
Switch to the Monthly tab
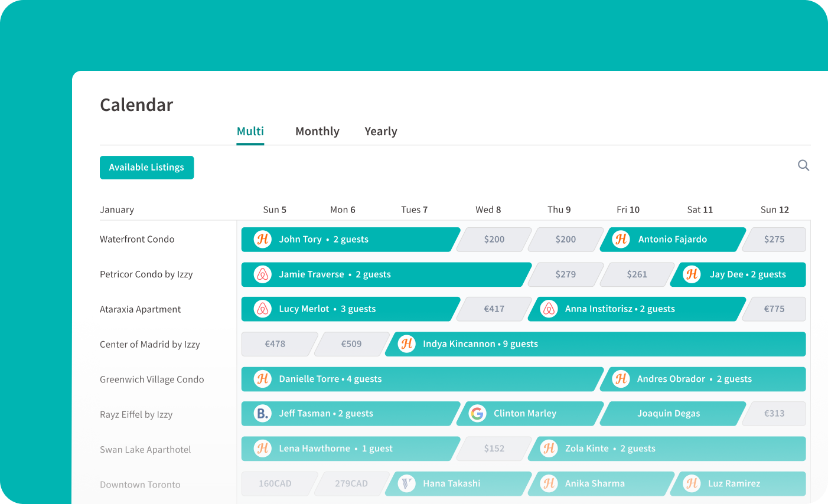coord(317,131)
